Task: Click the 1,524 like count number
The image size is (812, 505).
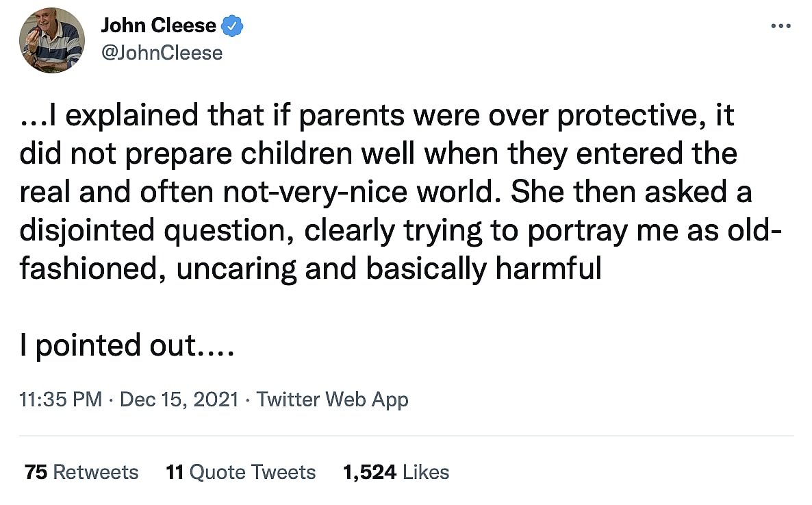Action: (369, 472)
